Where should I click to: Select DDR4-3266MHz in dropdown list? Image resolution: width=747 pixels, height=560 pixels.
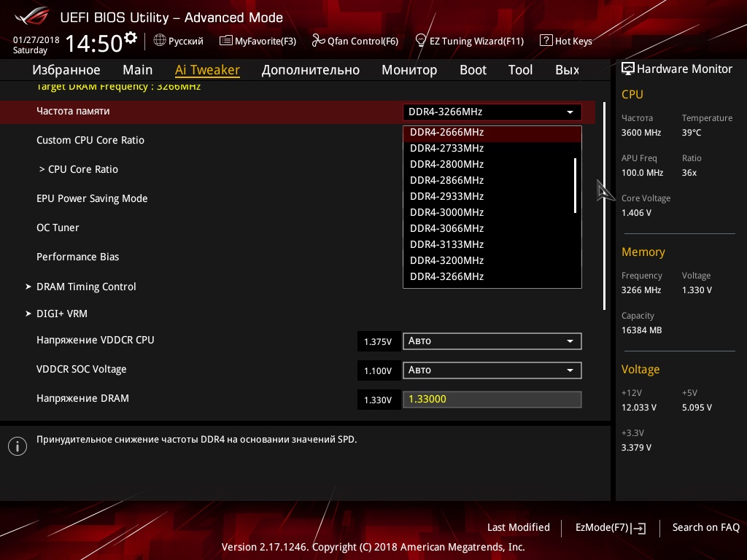pos(492,276)
